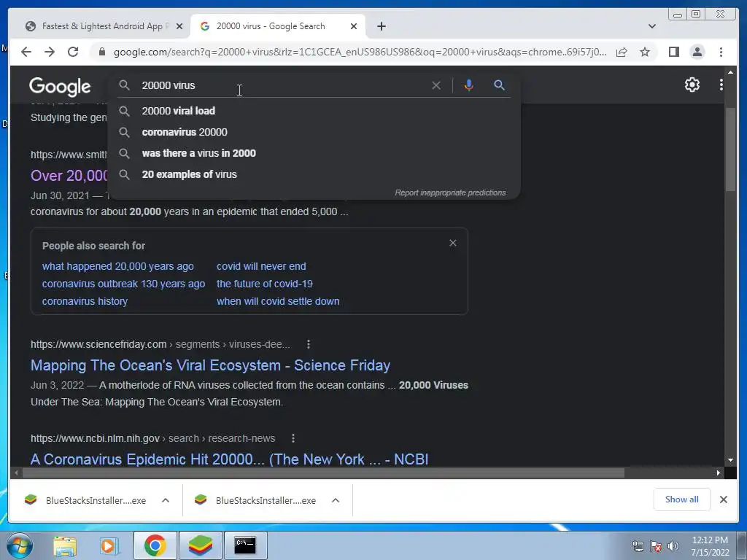The height and width of the screenshot is (560, 747).
Task: Expand options for the second BlueStacksInstaller download
Action: coord(336,500)
